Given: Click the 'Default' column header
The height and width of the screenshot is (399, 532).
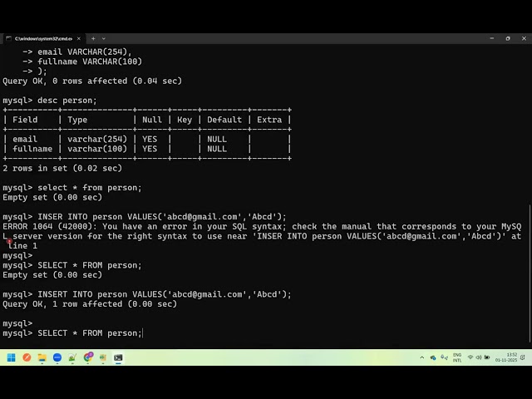Looking at the screenshot, I should 224,120.
